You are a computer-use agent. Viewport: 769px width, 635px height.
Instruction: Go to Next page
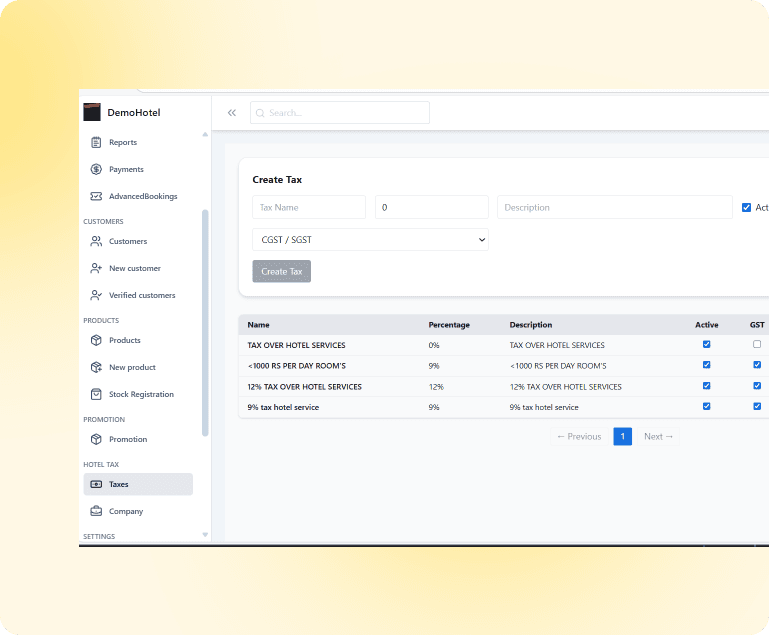658,436
